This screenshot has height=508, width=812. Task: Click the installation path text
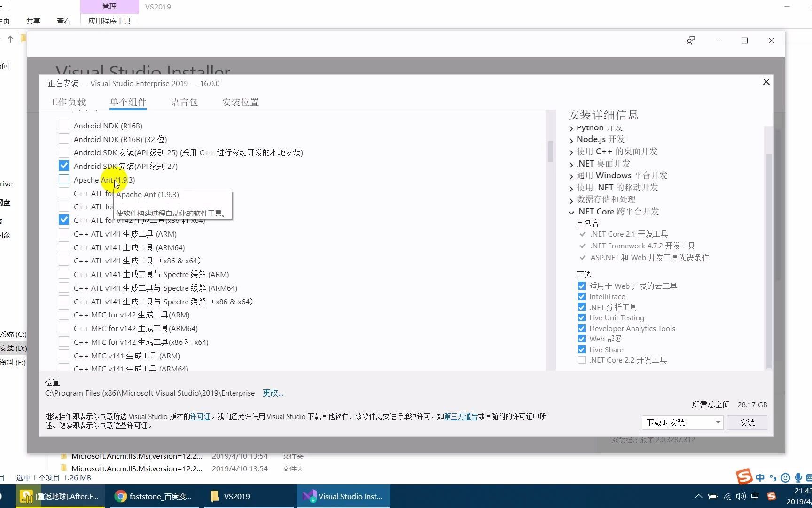tap(150, 393)
